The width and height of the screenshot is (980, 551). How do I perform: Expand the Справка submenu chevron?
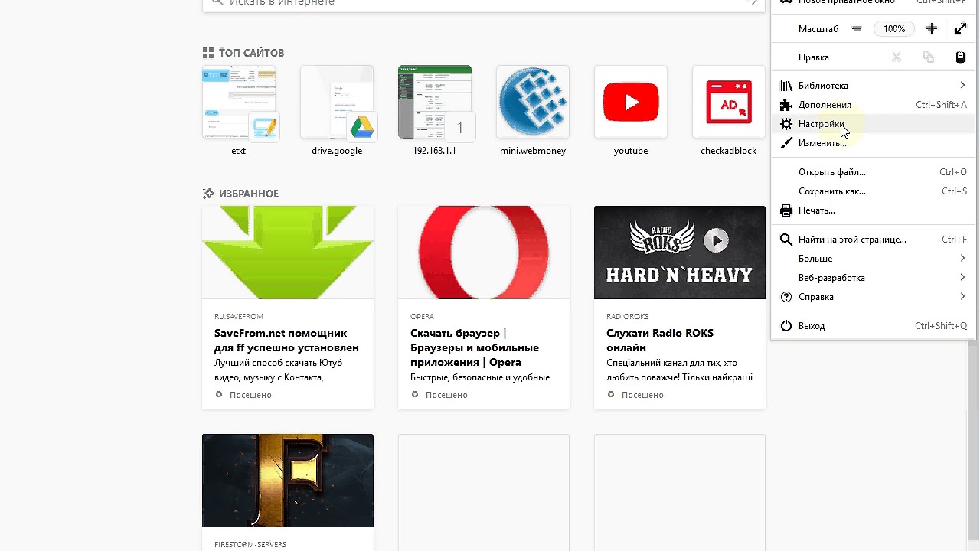(x=962, y=297)
